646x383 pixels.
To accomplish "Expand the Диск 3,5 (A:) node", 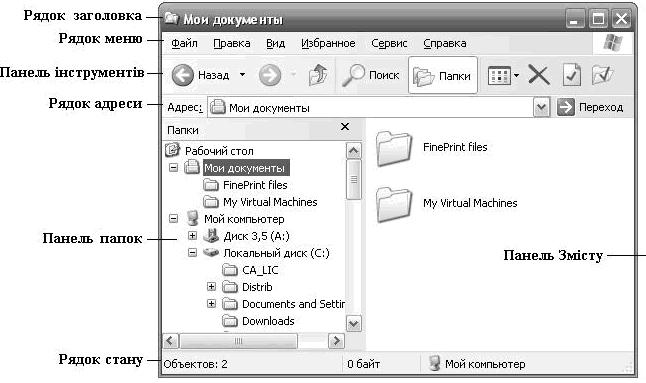I will [192, 235].
